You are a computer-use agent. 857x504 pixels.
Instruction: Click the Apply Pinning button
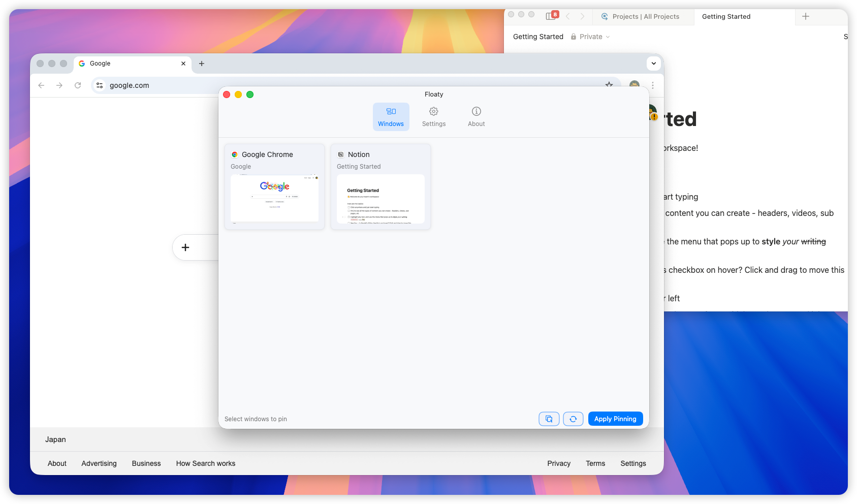coord(615,419)
